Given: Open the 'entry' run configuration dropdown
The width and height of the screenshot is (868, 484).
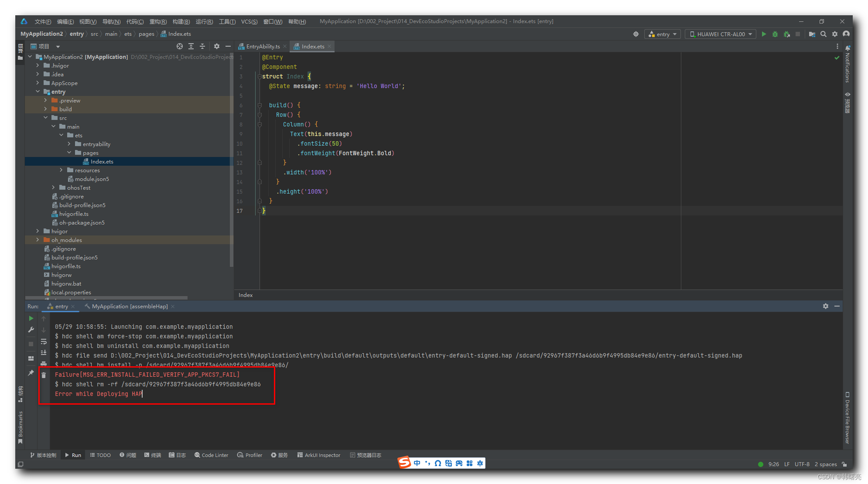Looking at the screenshot, I should click(x=663, y=34).
